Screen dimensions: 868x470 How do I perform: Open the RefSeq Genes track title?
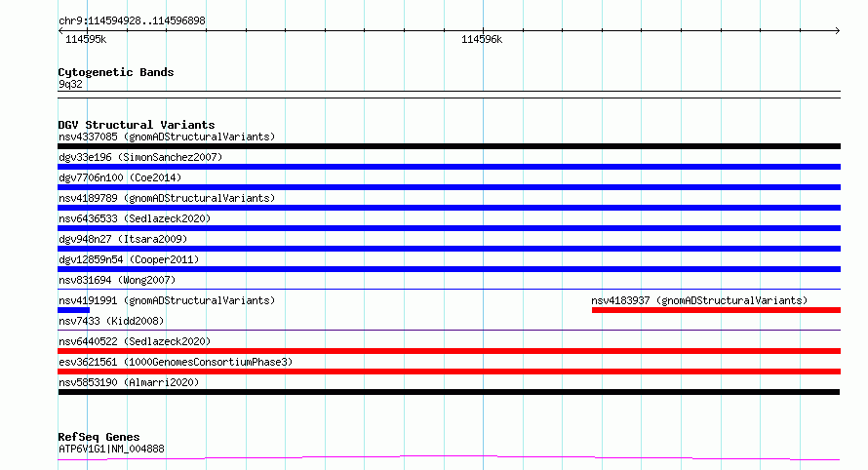tap(99, 437)
